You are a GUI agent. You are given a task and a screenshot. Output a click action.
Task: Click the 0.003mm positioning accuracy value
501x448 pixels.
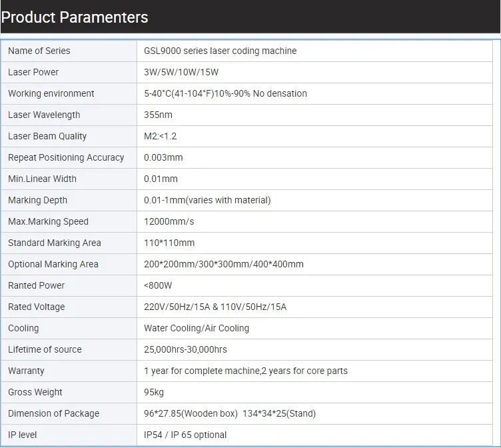pos(163,157)
